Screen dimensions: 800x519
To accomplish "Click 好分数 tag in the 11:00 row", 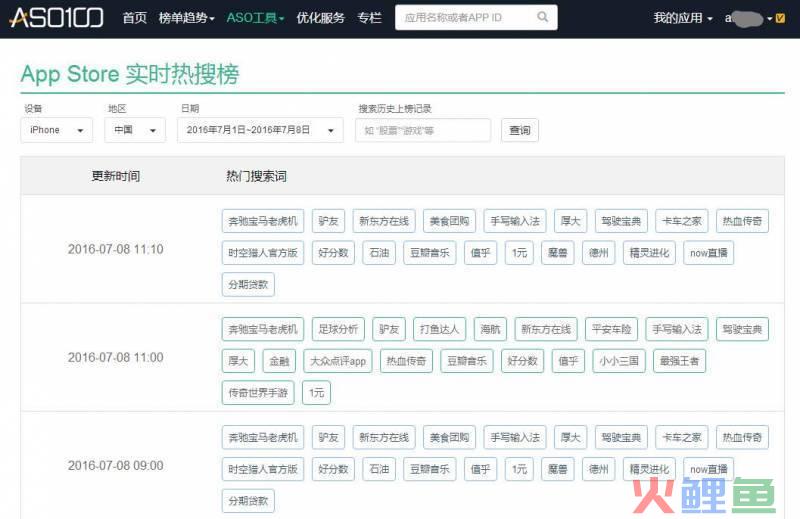I will coord(522,361).
